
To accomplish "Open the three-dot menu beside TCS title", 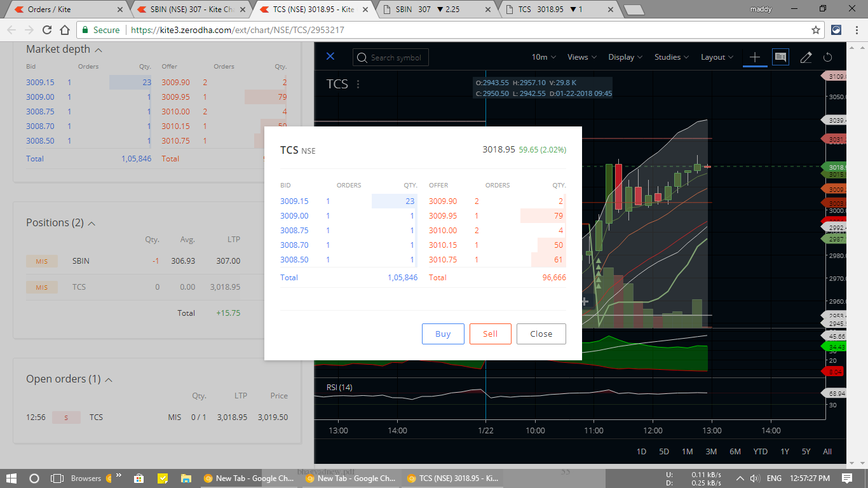I will [358, 84].
